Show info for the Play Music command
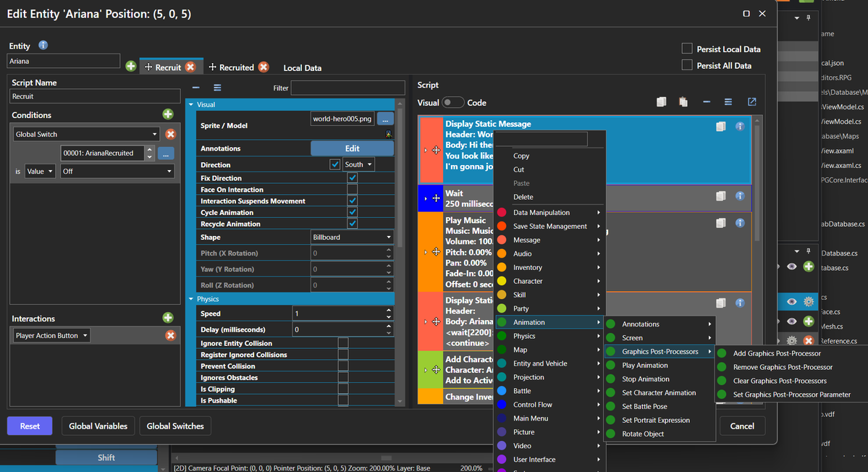Image resolution: width=868 pixels, height=472 pixels. pos(740,223)
